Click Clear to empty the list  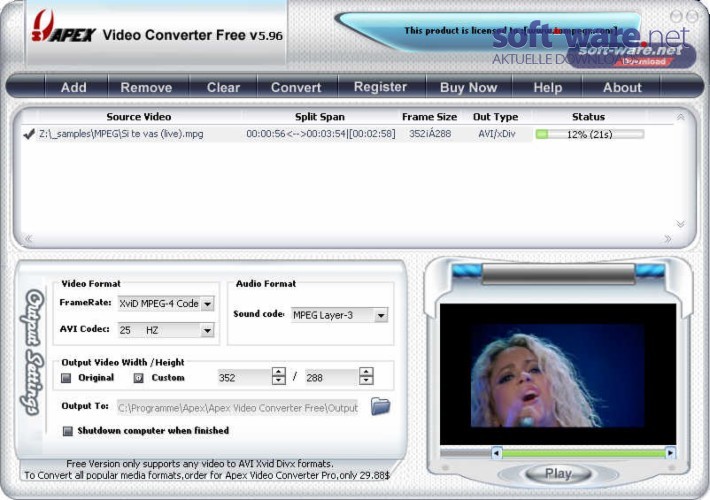point(223,87)
